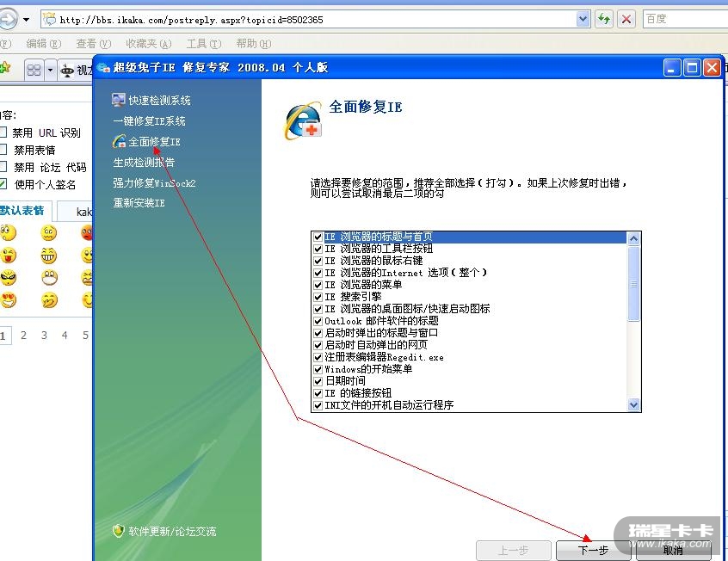Click the browser address bar URL
The height and width of the screenshot is (561, 728).
(x=191, y=20)
